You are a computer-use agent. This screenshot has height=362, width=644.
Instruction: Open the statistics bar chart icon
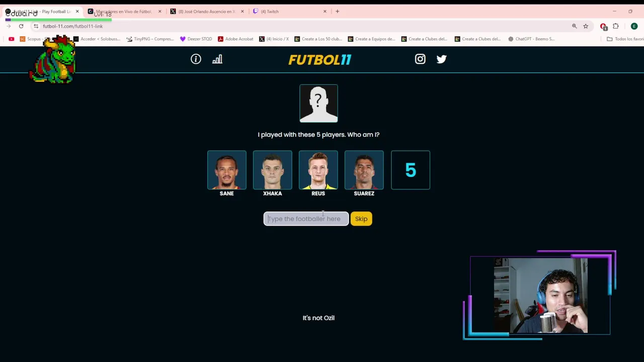pyautogui.click(x=217, y=59)
